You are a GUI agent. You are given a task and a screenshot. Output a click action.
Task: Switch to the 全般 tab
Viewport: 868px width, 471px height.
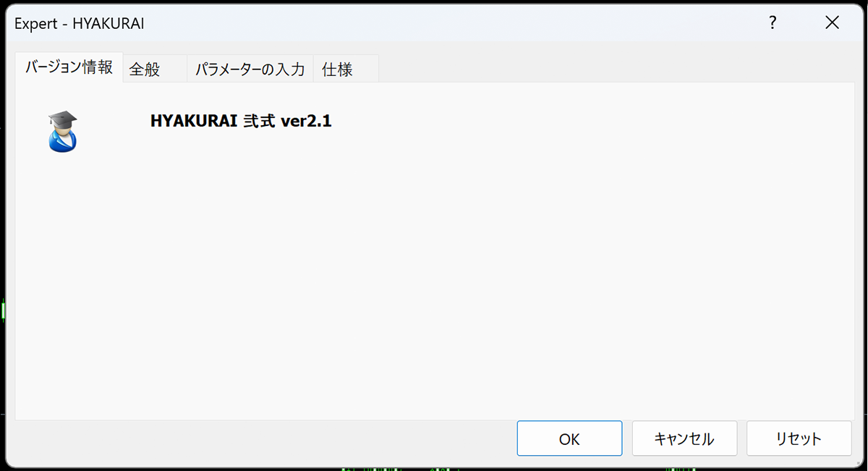pos(145,69)
